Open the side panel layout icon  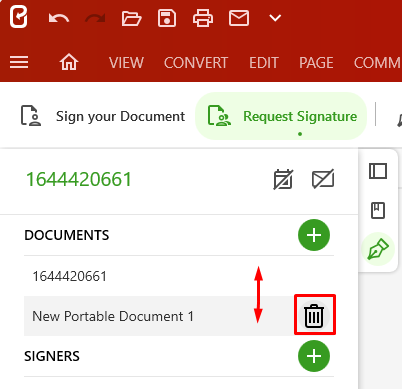pos(378,171)
